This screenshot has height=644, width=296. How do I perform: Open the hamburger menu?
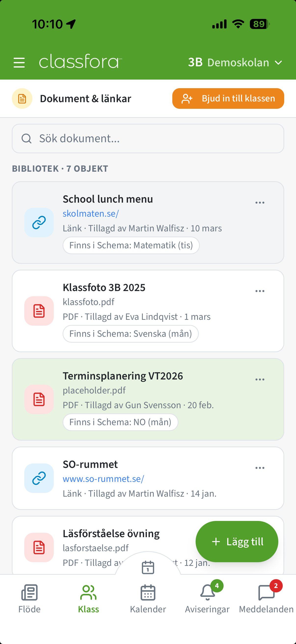point(19,62)
